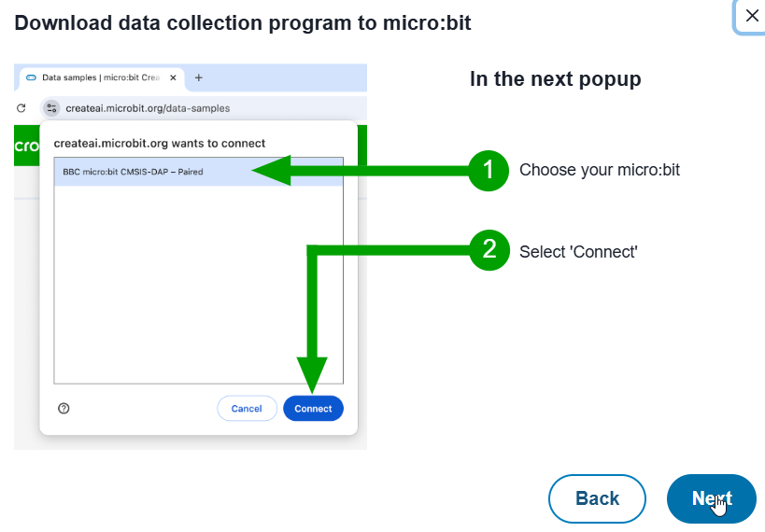Click the green number 1 circle

pyautogui.click(x=488, y=171)
